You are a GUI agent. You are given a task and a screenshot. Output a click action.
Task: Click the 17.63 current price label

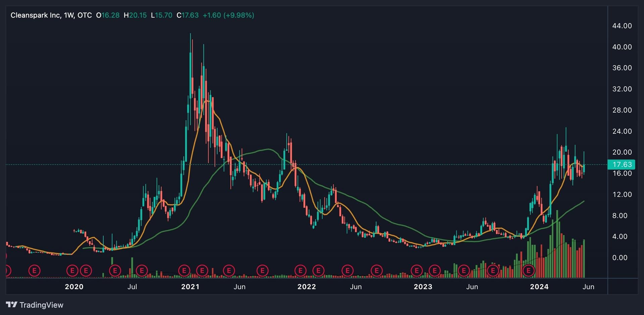[x=622, y=165]
